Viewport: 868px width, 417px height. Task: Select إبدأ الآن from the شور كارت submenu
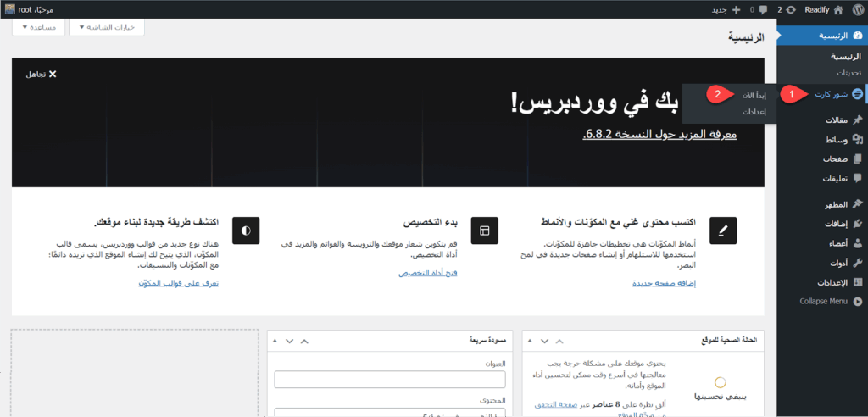(x=749, y=94)
